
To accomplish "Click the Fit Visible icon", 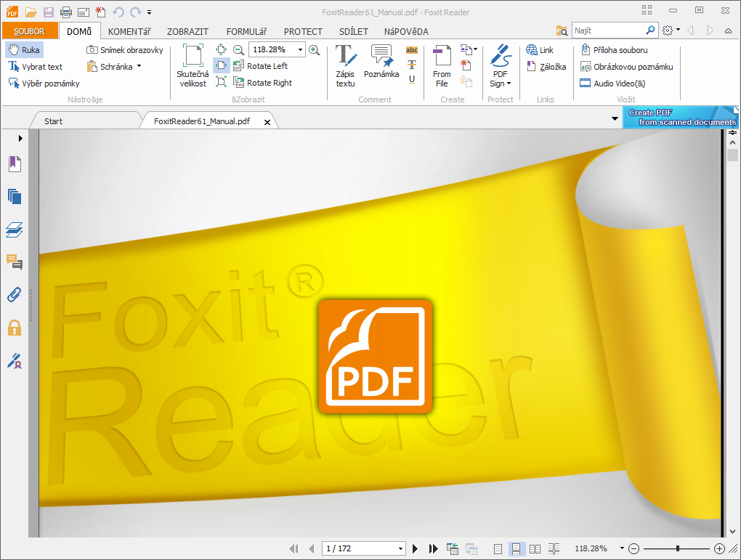I will [x=221, y=82].
